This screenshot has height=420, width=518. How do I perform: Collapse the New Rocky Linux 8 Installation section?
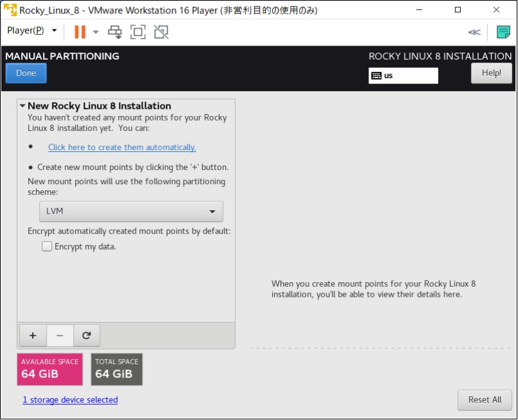22,106
